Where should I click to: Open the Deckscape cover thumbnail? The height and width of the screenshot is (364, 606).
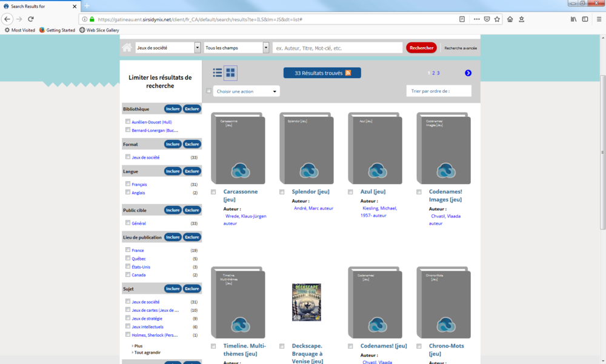click(307, 302)
